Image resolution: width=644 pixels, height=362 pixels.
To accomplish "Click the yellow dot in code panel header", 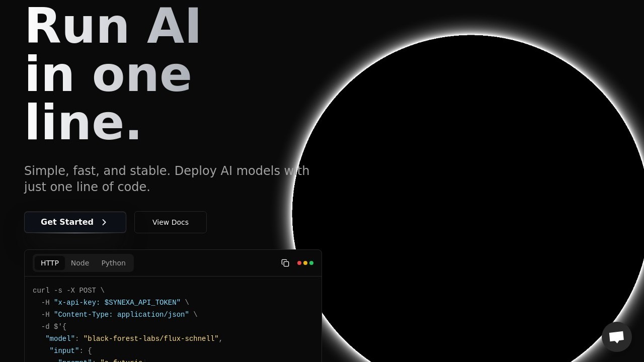I will pyautogui.click(x=305, y=263).
